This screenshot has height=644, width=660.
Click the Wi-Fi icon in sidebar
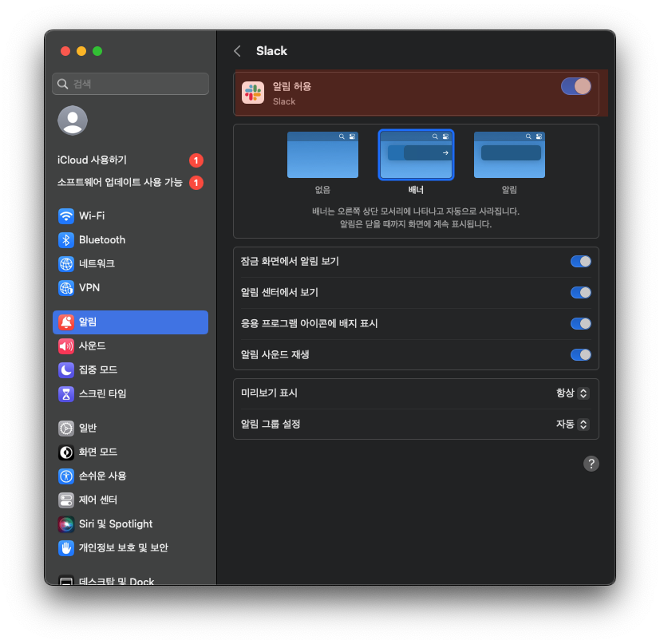click(x=66, y=216)
